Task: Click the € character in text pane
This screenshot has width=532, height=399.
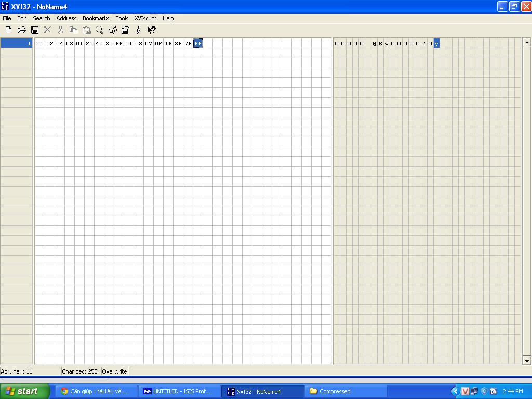Action: (380, 44)
